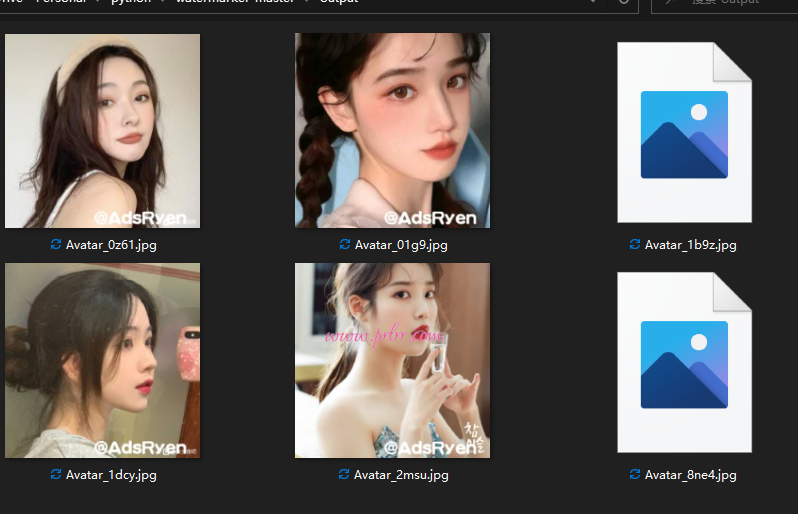Click the sync status icon beside Avatar_1dcy.jpg
The width and height of the screenshot is (798, 514).
(x=56, y=475)
